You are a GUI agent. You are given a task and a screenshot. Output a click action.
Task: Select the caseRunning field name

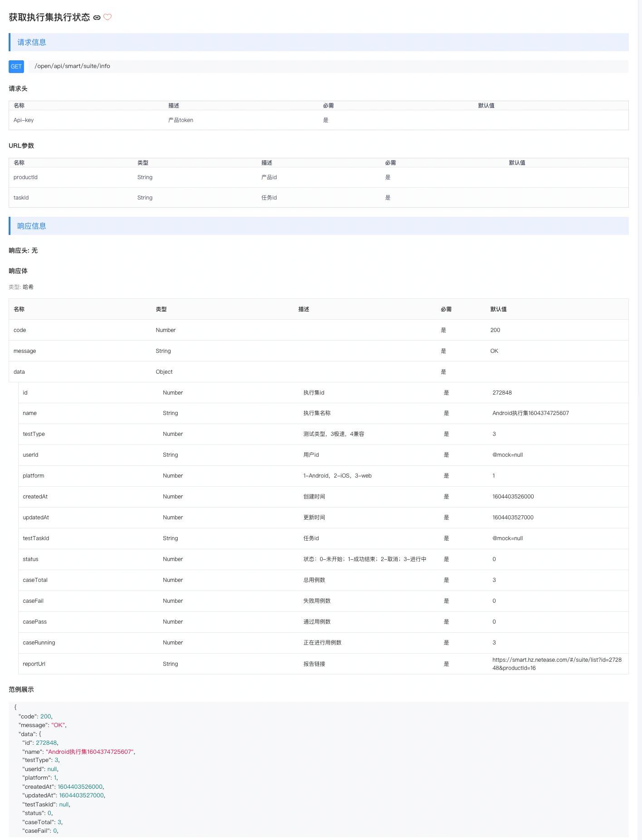tap(39, 643)
